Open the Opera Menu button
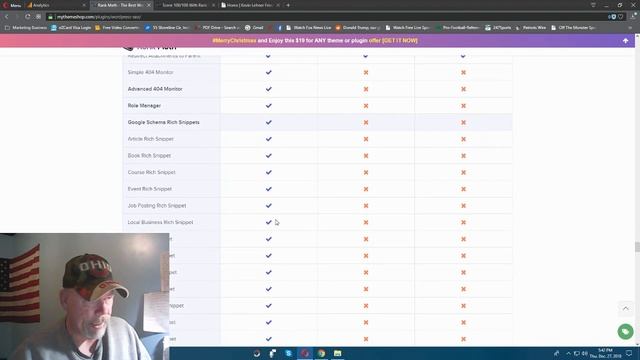This screenshot has width=640, height=360. (11, 5)
